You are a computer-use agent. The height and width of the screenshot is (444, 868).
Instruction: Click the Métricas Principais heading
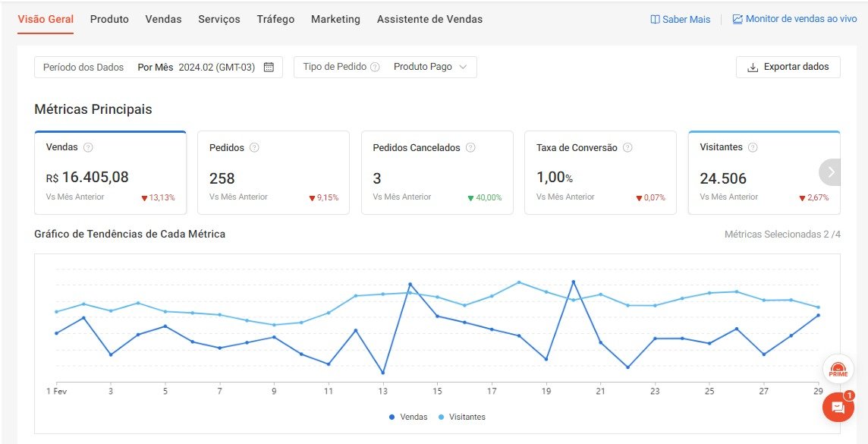coord(93,109)
